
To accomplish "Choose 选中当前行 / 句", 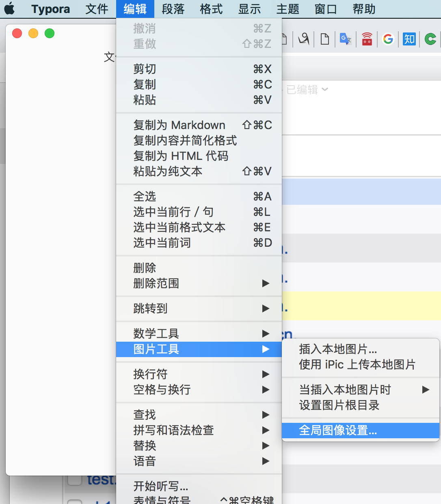I will point(199,212).
